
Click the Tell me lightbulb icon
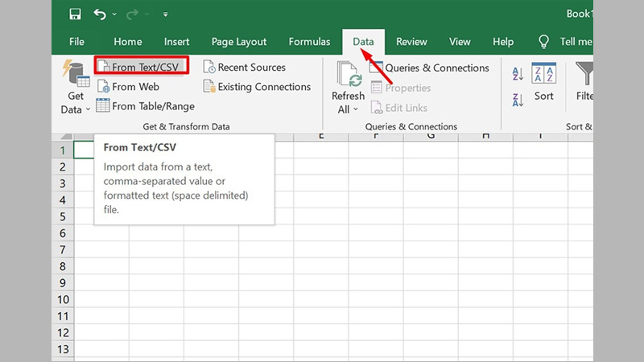[x=544, y=42]
